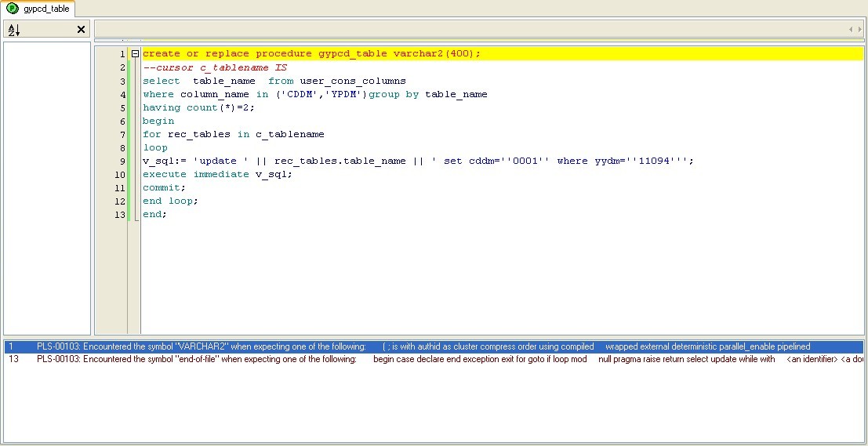
Task: Click the 'end loop;' line
Action: [170, 201]
